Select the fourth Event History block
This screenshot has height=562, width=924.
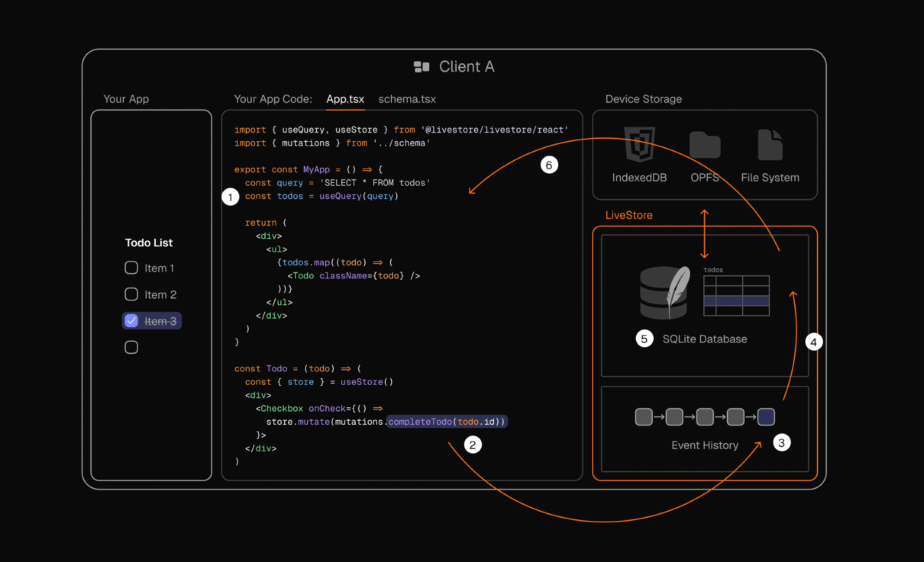pos(735,417)
